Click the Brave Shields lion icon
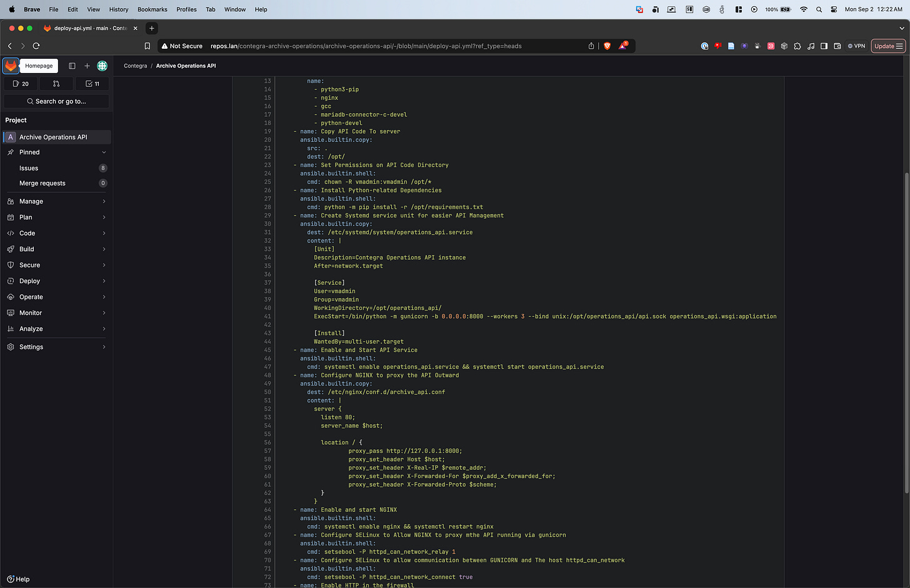 coord(607,46)
